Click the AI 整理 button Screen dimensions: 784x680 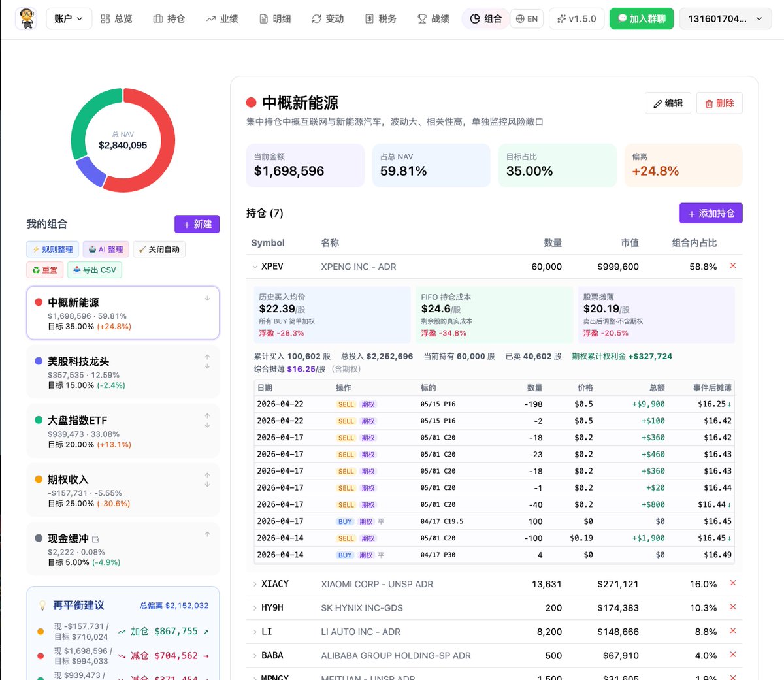click(106, 250)
